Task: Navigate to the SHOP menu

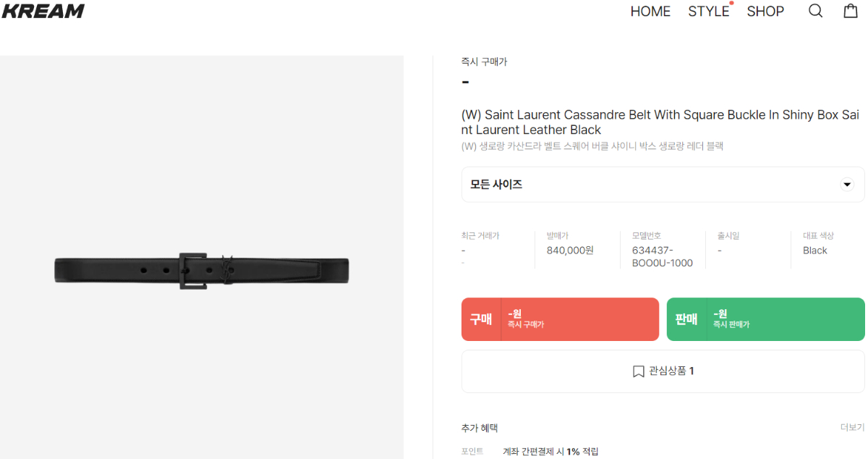Action: (765, 12)
